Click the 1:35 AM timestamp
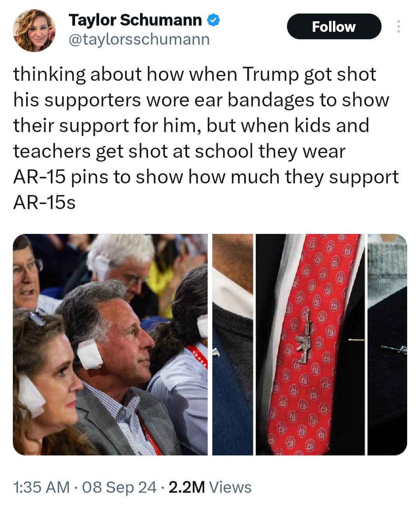 42,487
